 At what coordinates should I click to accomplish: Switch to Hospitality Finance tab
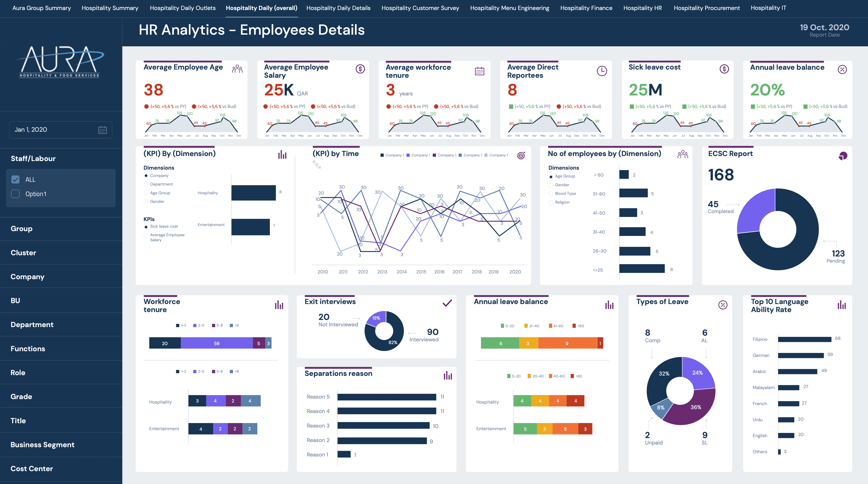click(x=586, y=8)
